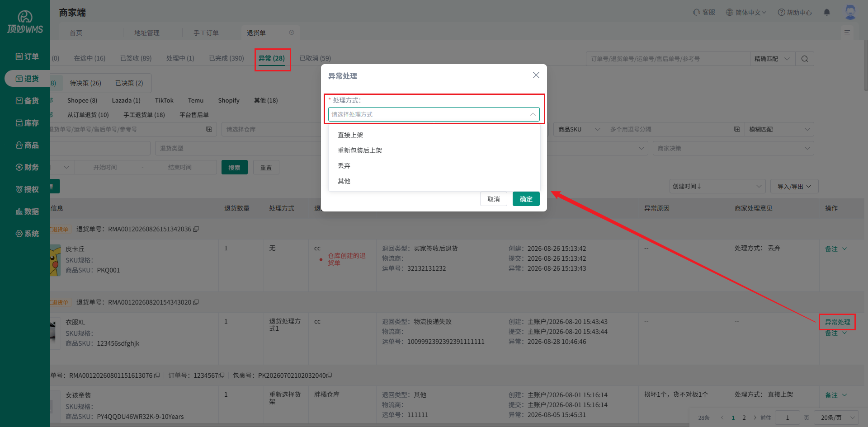Go to page 2
Image resolution: width=868 pixels, height=427 pixels.
[744, 418]
